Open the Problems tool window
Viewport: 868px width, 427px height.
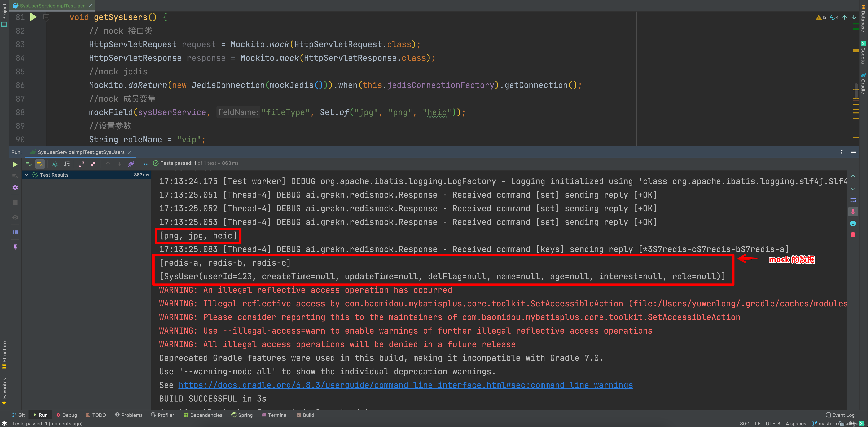point(129,415)
